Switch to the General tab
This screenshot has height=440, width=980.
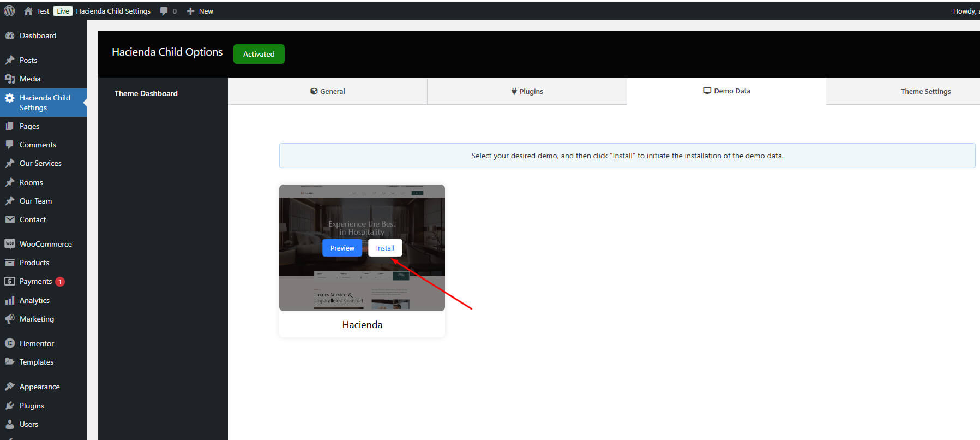click(327, 91)
